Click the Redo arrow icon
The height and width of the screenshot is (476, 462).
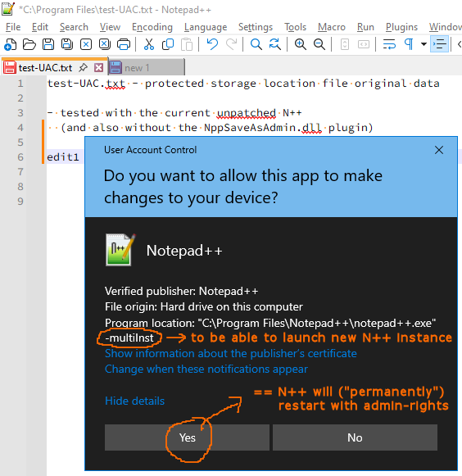coord(231,44)
